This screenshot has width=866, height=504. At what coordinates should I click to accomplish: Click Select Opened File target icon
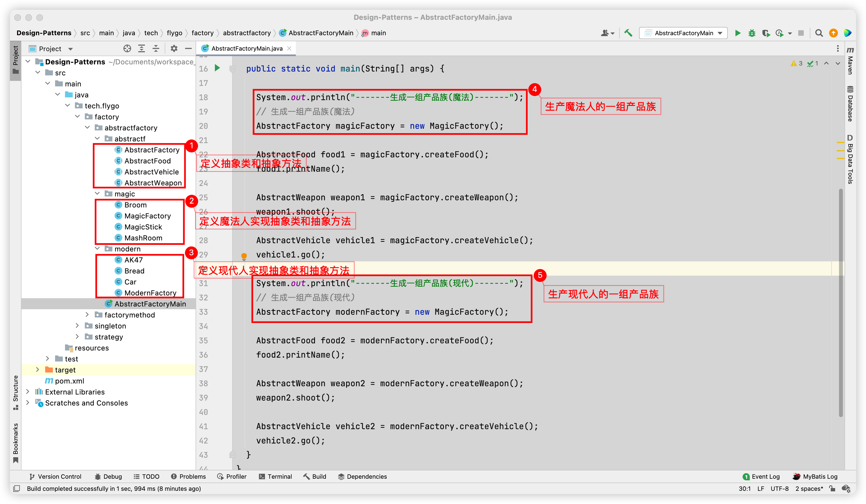point(127,48)
